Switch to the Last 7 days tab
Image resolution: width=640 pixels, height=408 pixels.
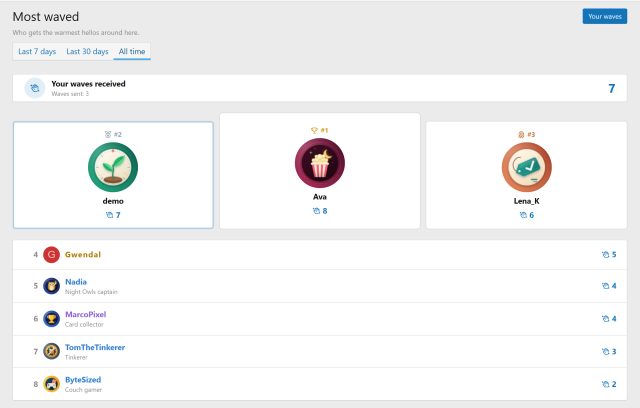pyautogui.click(x=37, y=51)
